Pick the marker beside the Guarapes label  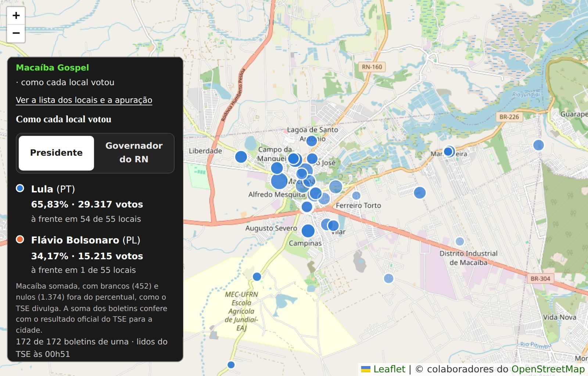[538, 145]
